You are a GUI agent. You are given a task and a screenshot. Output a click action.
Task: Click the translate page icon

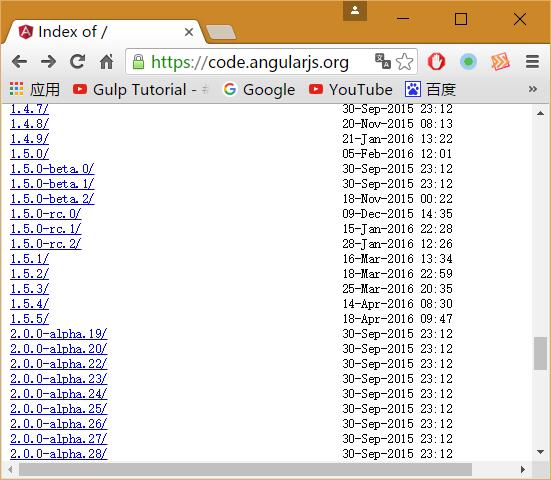click(x=383, y=61)
